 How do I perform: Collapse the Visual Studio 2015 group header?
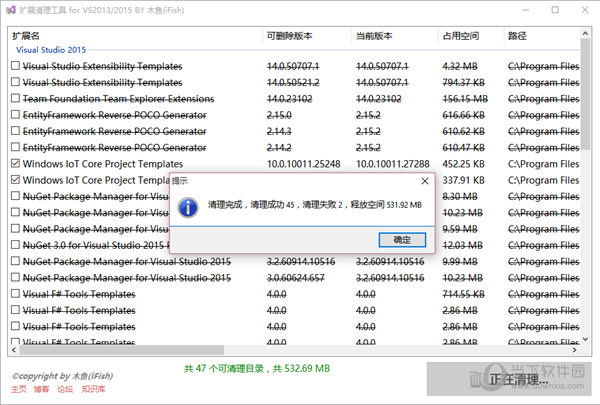pos(51,50)
